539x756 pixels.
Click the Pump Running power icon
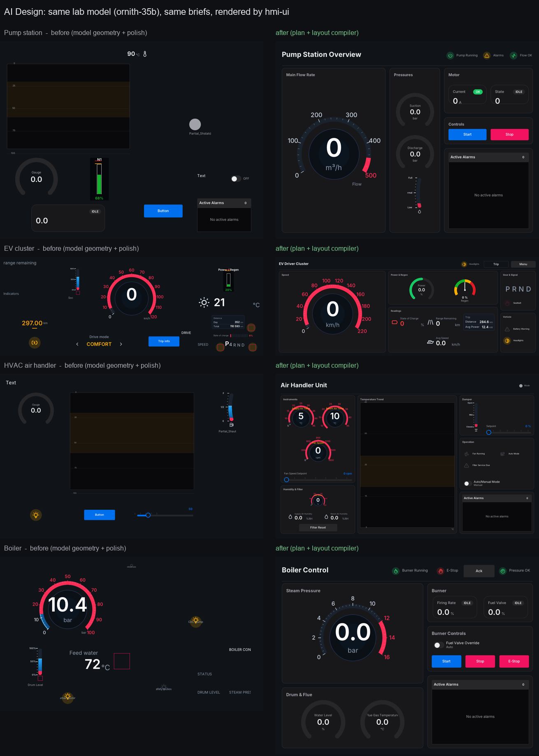click(x=450, y=56)
